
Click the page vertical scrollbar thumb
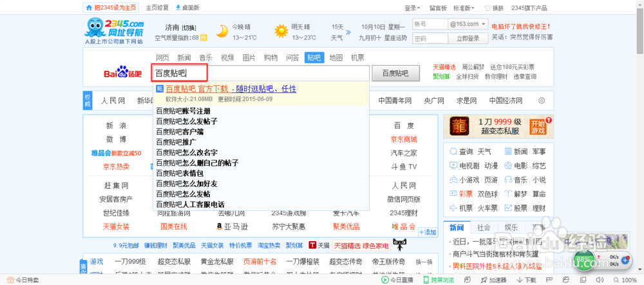pos(640,30)
